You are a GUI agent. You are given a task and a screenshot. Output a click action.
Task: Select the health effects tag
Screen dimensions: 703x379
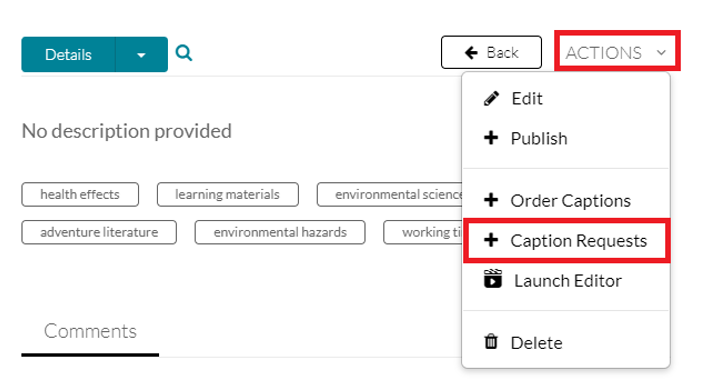coord(80,194)
